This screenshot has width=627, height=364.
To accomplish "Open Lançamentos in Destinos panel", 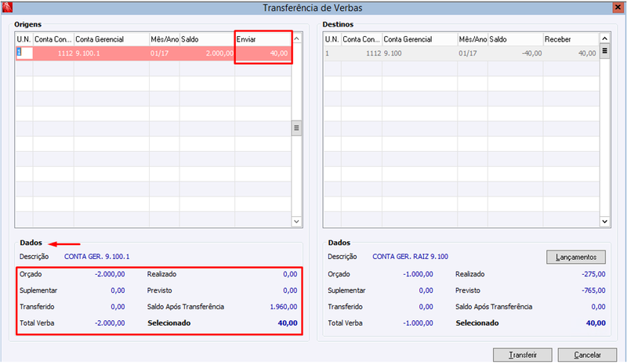I will point(576,257).
